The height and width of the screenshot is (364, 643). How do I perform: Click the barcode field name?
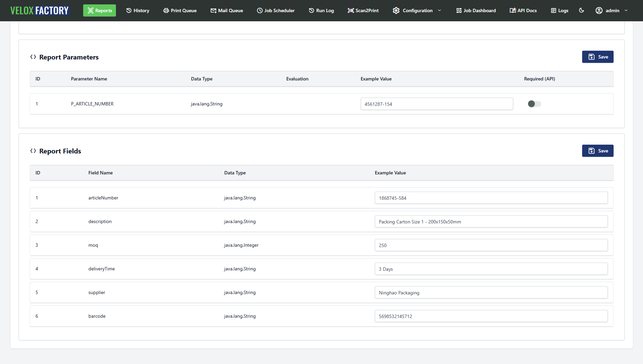tap(97, 316)
